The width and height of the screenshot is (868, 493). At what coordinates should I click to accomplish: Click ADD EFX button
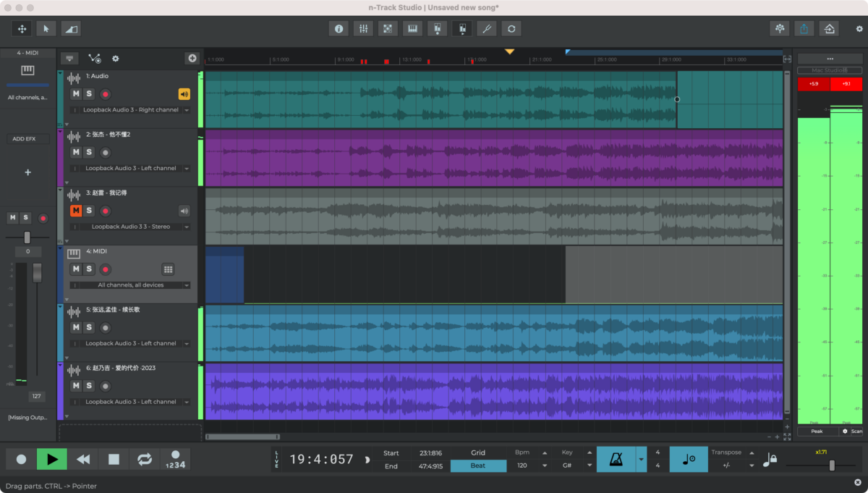(x=28, y=139)
